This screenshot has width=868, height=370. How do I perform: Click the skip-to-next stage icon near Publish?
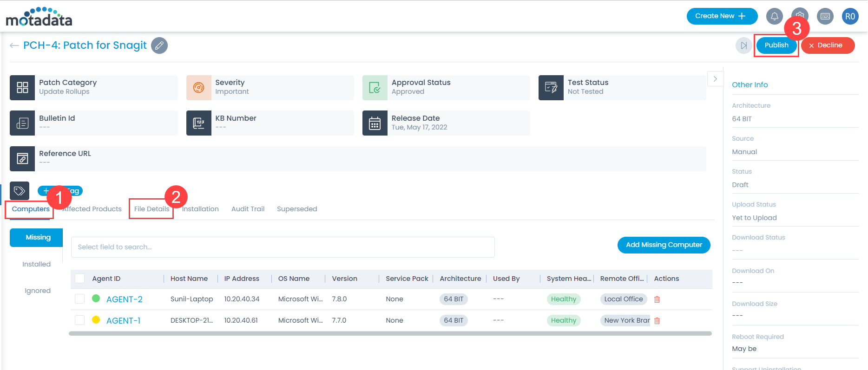click(743, 45)
